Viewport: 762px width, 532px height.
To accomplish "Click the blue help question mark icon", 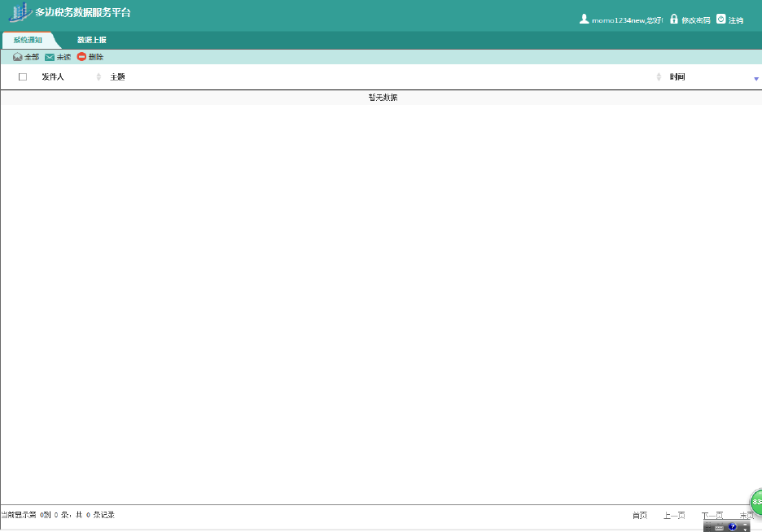I will [x=733, y=526].
